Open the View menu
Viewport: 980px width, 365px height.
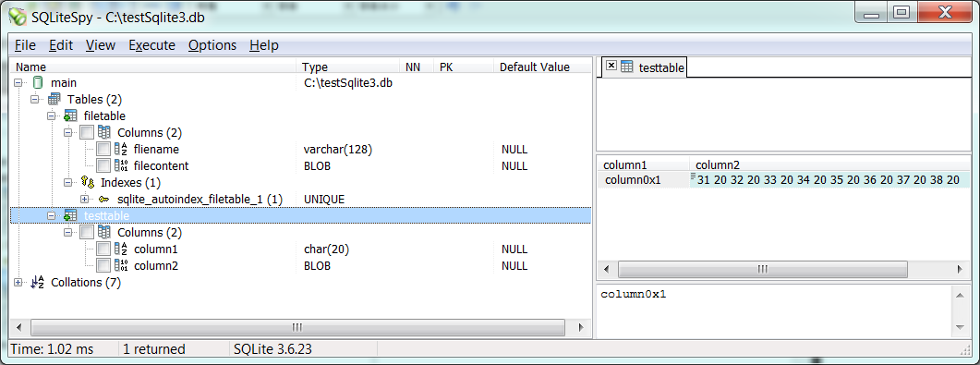(x=101, y=45)
